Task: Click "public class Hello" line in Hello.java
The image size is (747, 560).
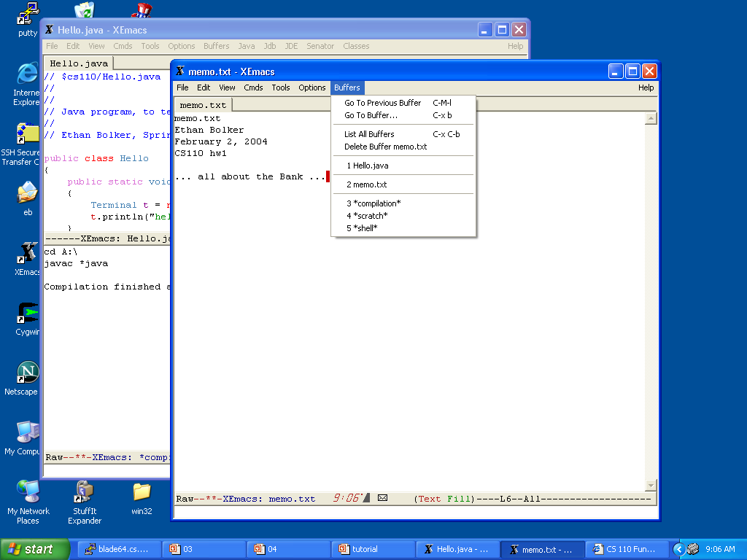Action: pos(96,158)
